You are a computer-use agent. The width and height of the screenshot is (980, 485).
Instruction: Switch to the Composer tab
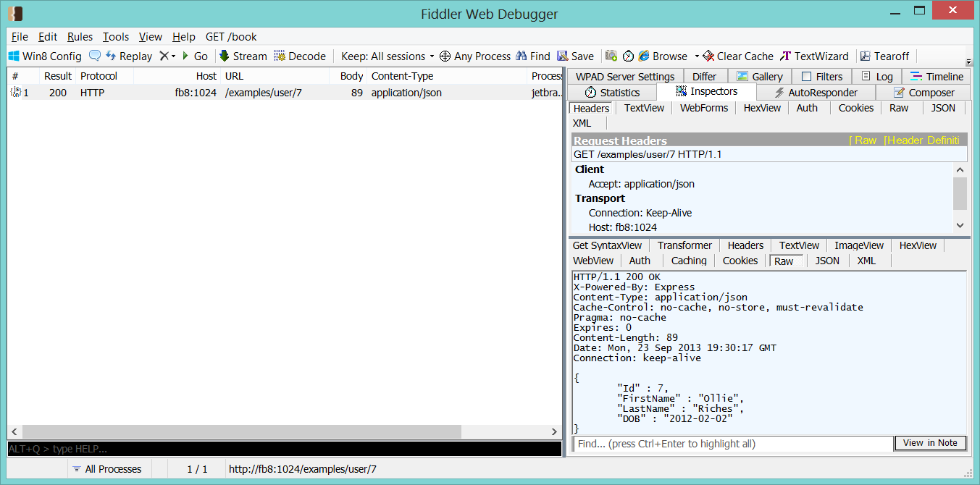(924, 93)
